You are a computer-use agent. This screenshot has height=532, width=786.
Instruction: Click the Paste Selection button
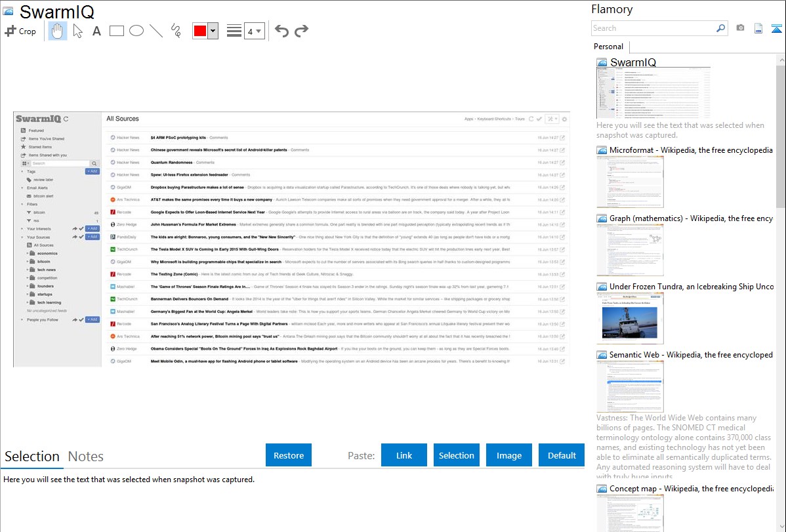[x=456, y=455]
